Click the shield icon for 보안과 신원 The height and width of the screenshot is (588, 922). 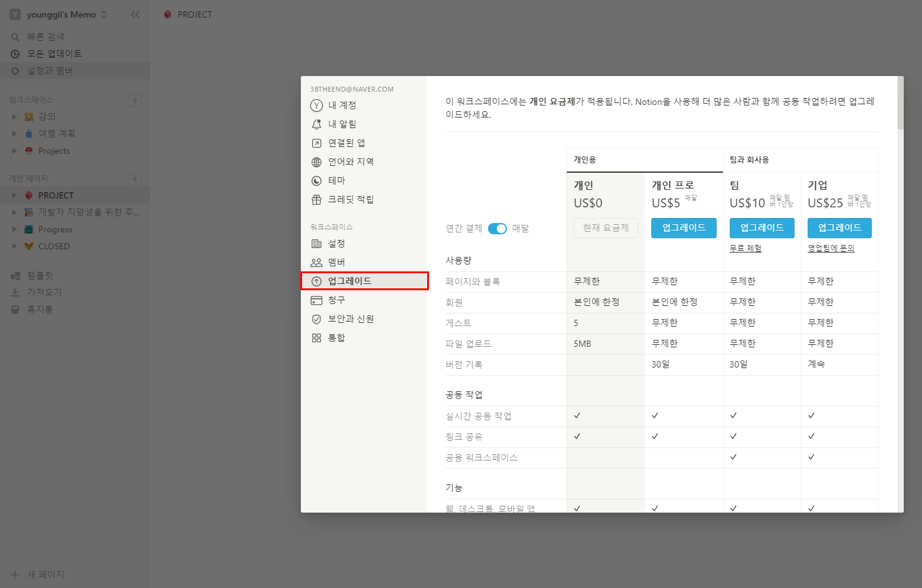pyautogui.click(x=317, y=319)
